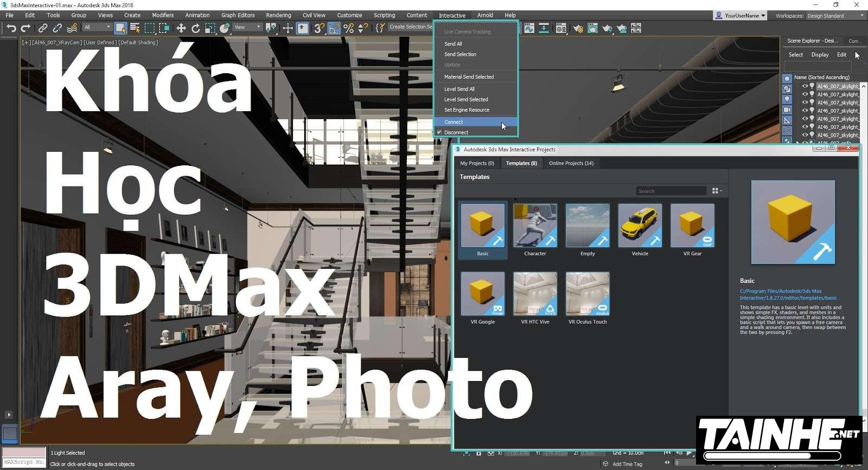Open the [User Defined] viewport menu
868x470 pixels.
pyautogui.click(x=100, y=42)
